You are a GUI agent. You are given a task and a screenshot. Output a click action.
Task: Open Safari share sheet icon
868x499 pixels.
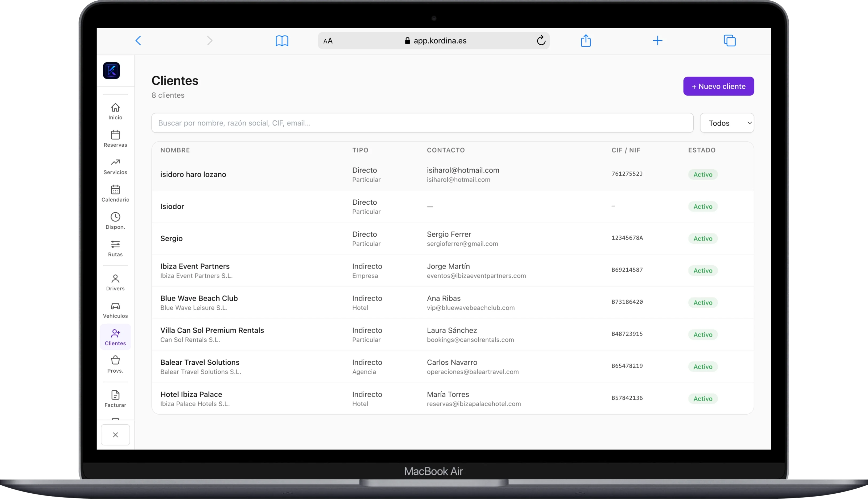click(x=585, y=40)
